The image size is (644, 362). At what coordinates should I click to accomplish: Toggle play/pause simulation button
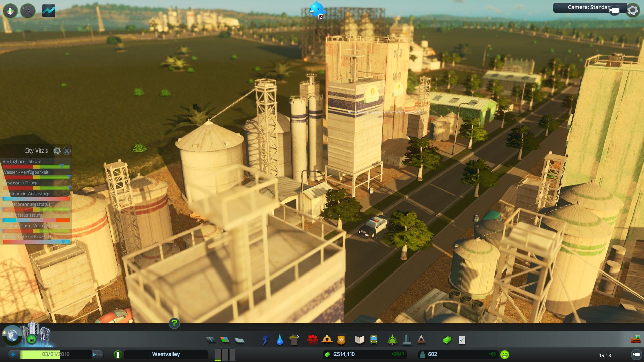(13, 354)
